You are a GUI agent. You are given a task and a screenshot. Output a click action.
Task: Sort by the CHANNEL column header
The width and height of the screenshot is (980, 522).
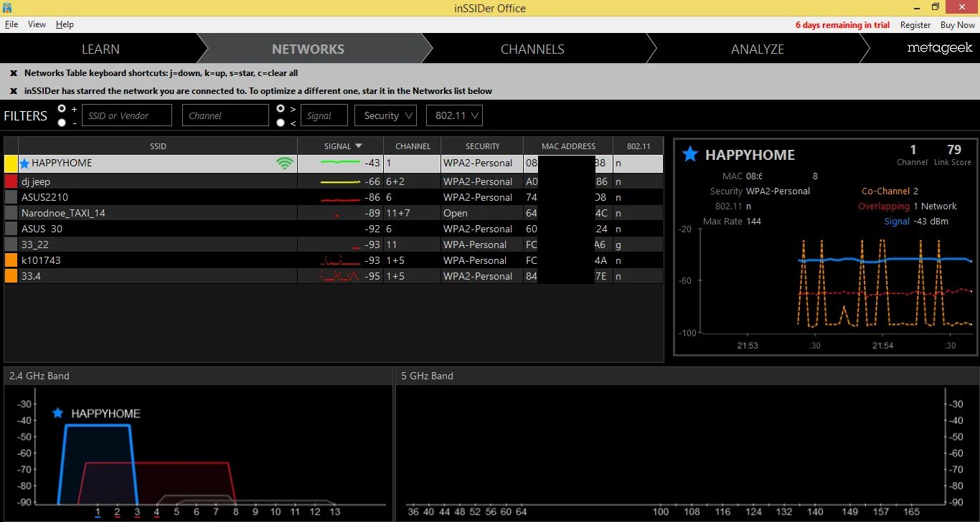pyautogui.click(x=413, y=146)
